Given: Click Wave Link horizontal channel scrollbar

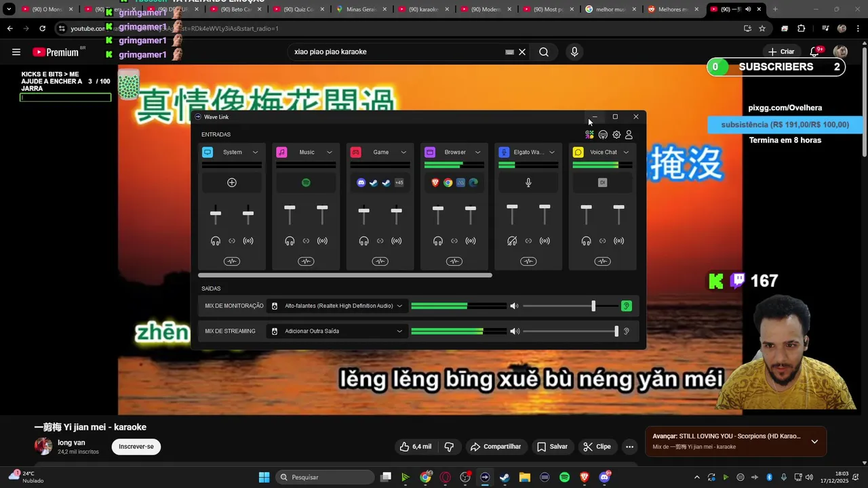Looking at the screenshot, I should [345, 275].
